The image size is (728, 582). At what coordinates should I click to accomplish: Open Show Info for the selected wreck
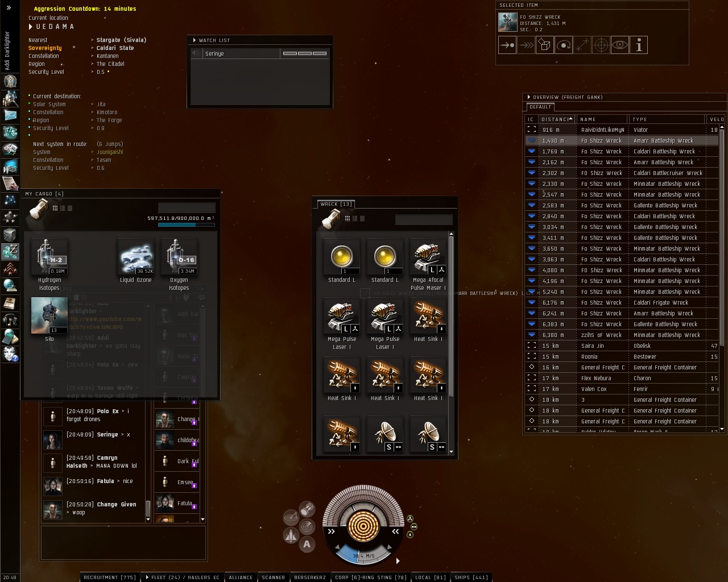(x=639, y=45)
